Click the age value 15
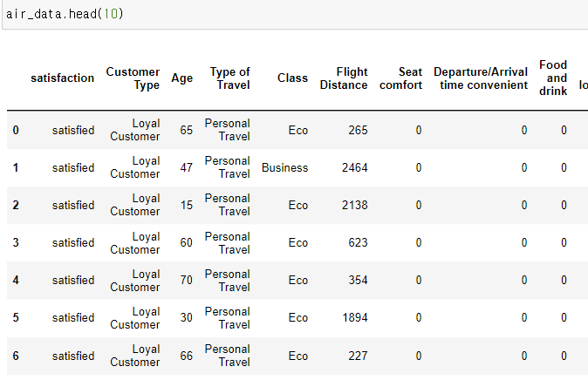588x380 pixels. (186, 206)
